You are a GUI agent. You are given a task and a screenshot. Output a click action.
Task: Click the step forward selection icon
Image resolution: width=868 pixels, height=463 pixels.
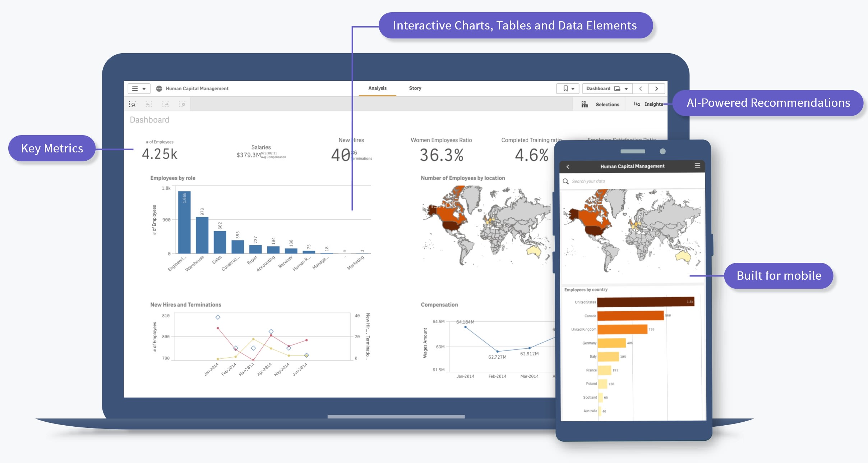[x=165, y=104]
